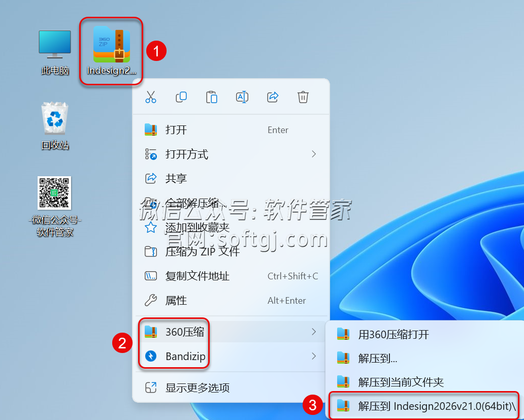Click the zip icon beside 解压到当前文件夹
The image size is (524, 420).
coord(343,381)
